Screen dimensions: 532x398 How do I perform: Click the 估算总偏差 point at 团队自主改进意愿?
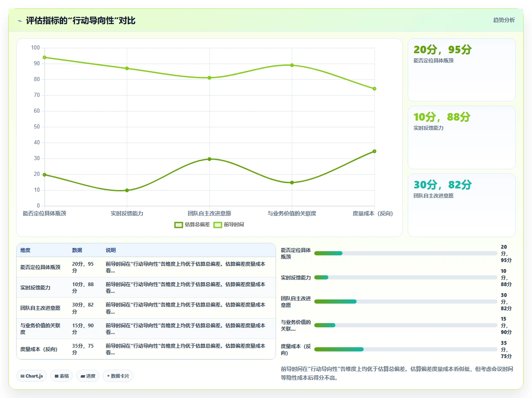(x=209, y=159)
